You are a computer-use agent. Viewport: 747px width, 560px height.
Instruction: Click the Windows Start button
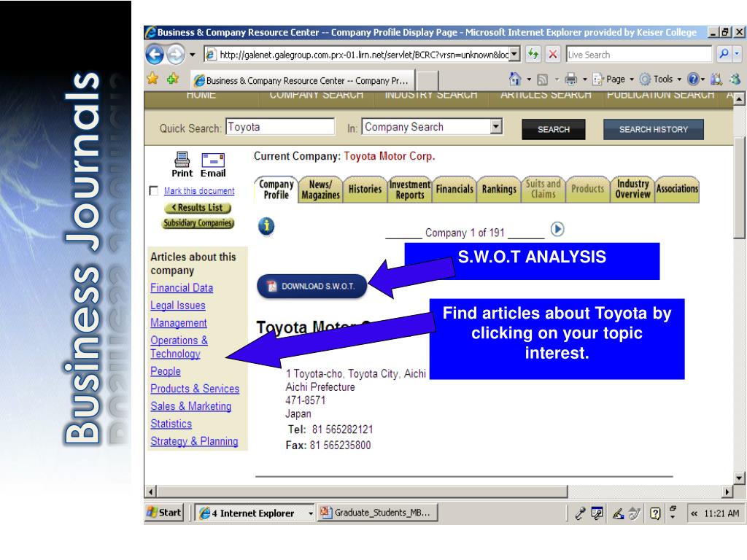pyautogui.click(x=164, y=513)
